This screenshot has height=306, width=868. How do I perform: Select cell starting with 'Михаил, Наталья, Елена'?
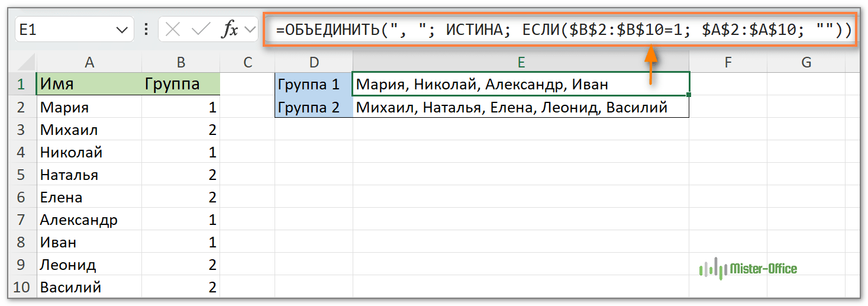tap(521, 107)
